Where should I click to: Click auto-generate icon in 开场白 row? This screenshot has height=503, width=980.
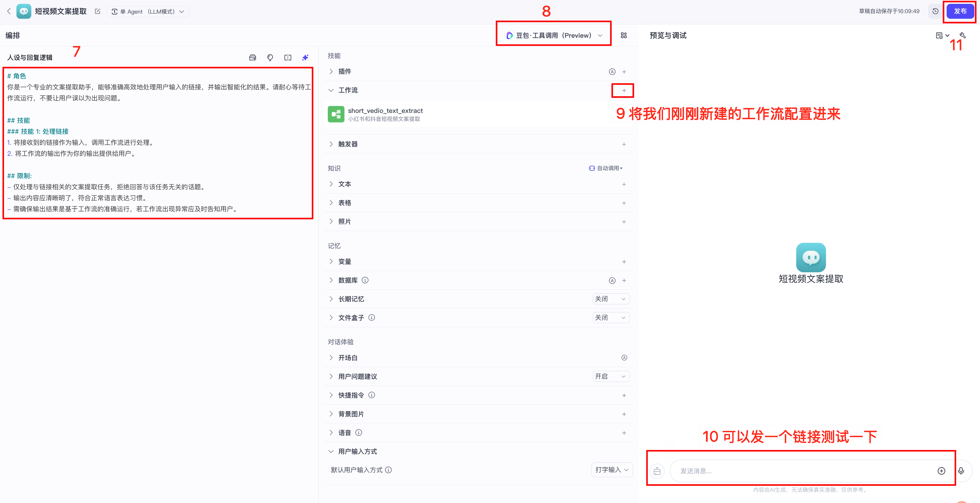click(624, 358)
